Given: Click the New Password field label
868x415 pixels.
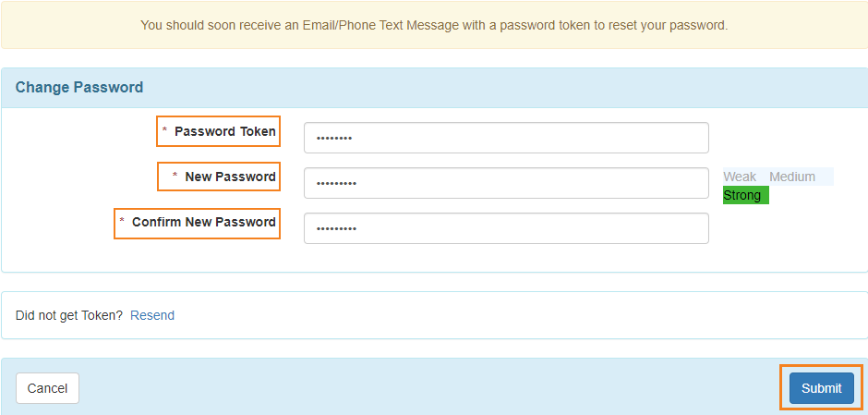Looking at the screenshot, I should click(x=230, y=177).
